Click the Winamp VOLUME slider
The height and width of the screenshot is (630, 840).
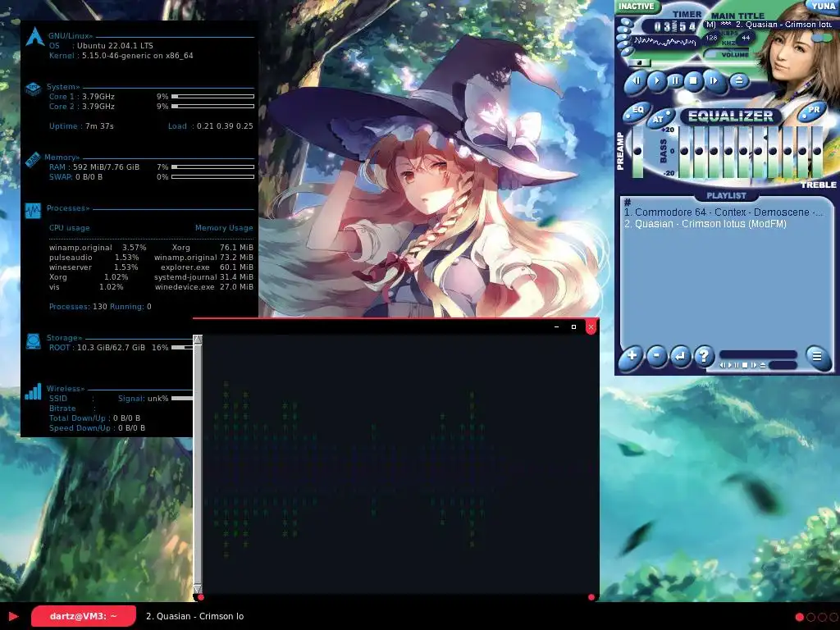click(727, 55)
